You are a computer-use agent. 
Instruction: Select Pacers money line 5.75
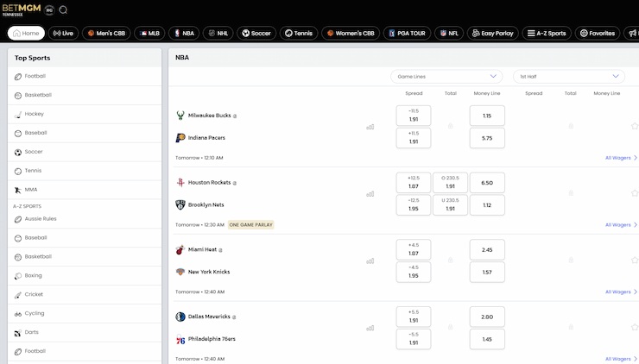click(487, 138)
